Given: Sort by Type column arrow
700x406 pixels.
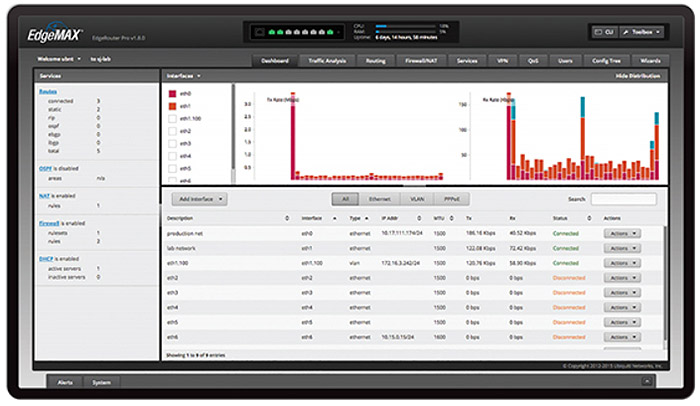Looking at the screenshot, I should coord(367,218).
